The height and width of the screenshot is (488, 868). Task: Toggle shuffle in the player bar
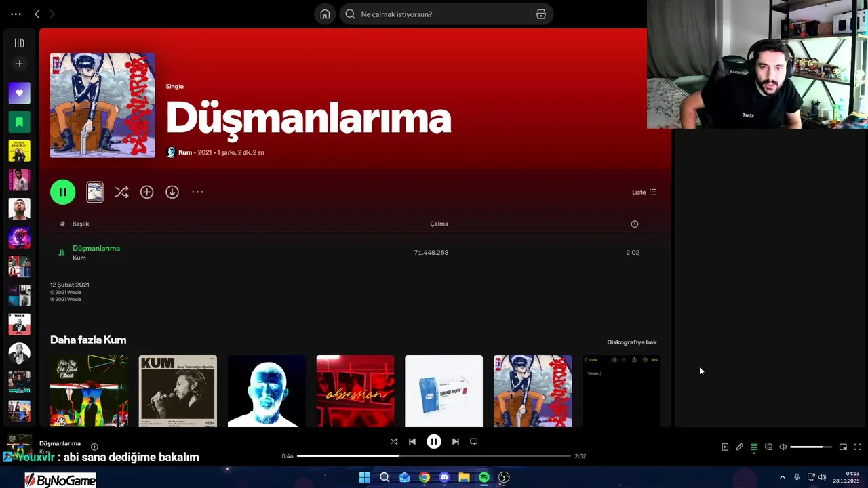click(394, 441)
